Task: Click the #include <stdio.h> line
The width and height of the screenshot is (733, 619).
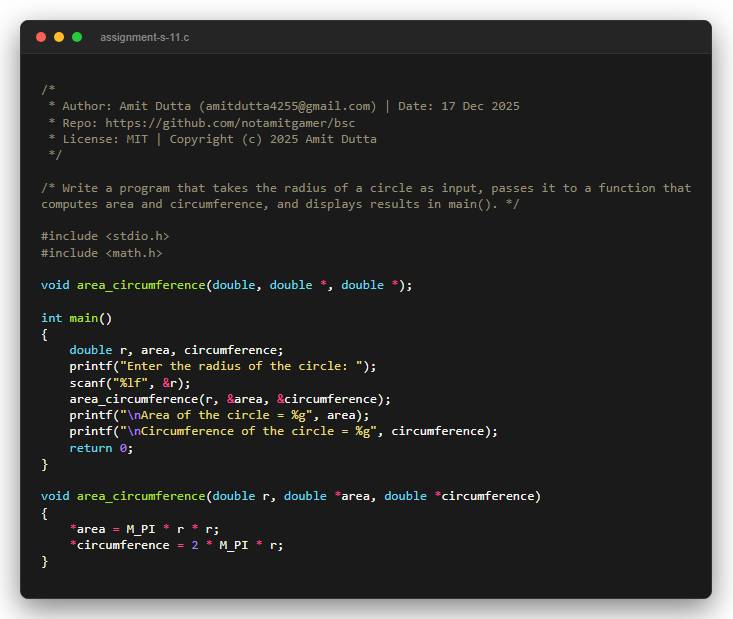Action: 105,236
